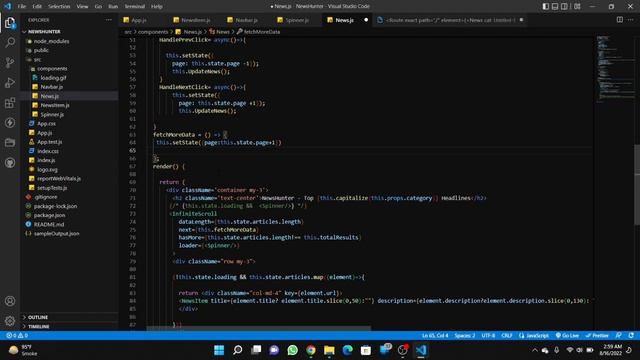The width and height of the screenshot is (640, 360).
Task: Click CRLF line ending in status bar
Action: [507, 336]
